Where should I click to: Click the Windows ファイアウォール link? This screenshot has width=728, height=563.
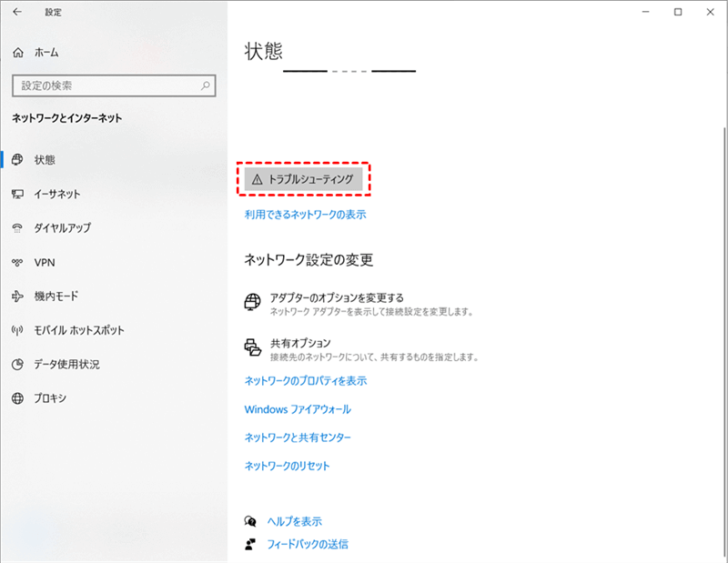(x=298, y=409)
